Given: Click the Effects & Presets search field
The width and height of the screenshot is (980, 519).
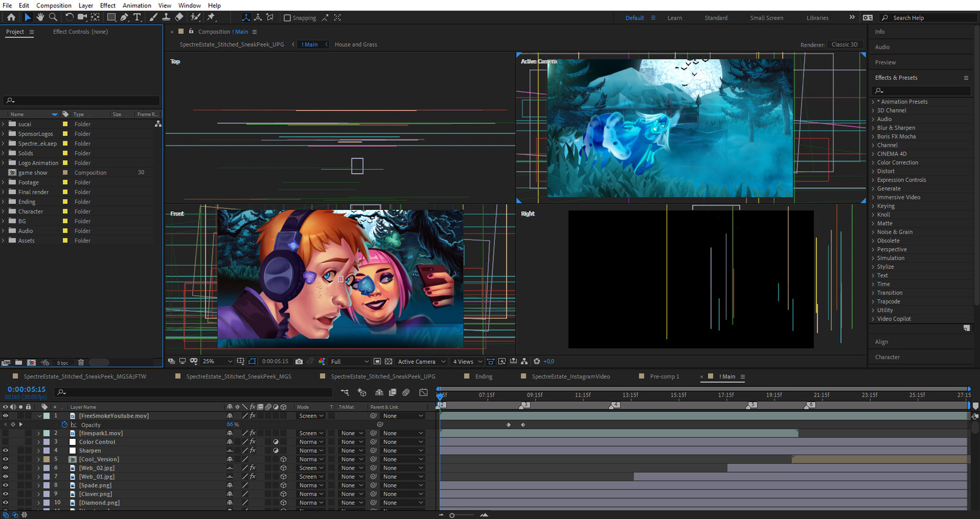Looking at the screenshot, I should click(921, 91).
